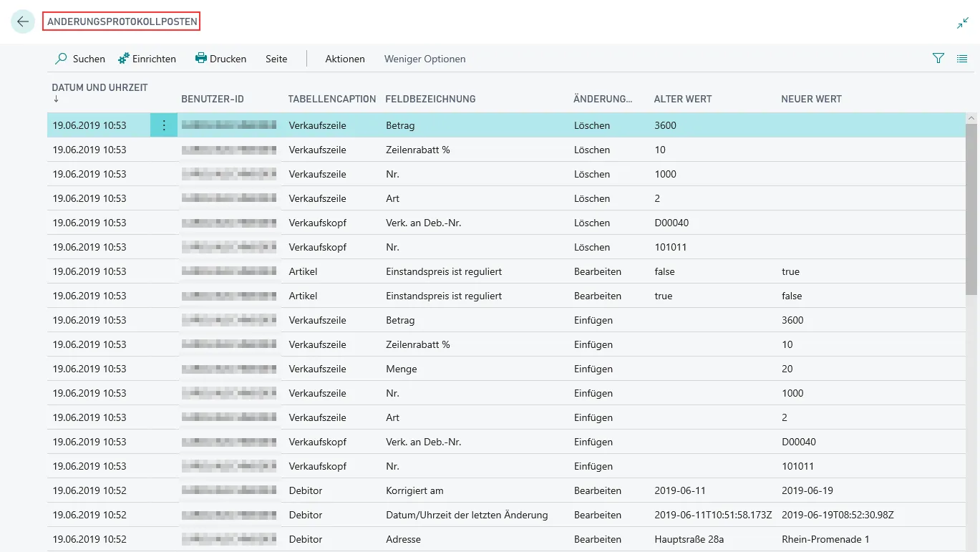Open the Aktionen menu

(345, 59)
